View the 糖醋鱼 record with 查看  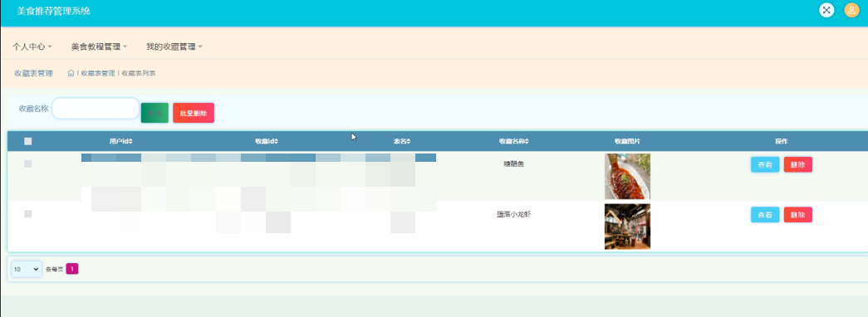point(765,165)
